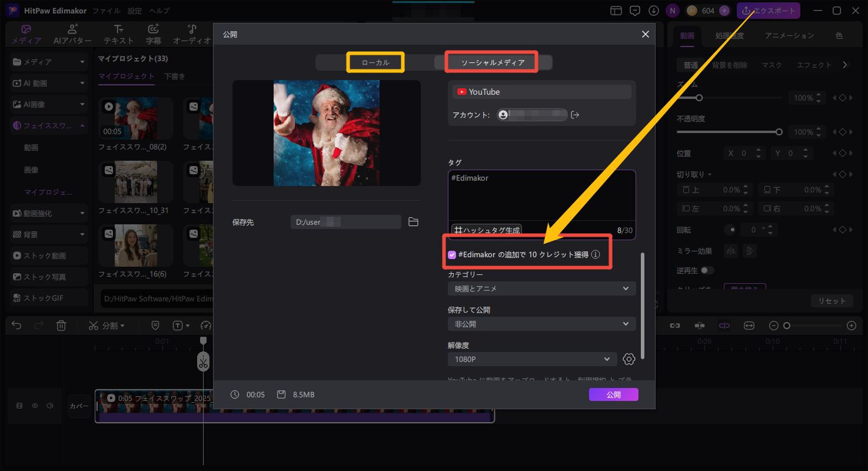Uncheck the #Edimakor credit checkbox
This screenshot has width=868, height=471.
click(452, 254)
